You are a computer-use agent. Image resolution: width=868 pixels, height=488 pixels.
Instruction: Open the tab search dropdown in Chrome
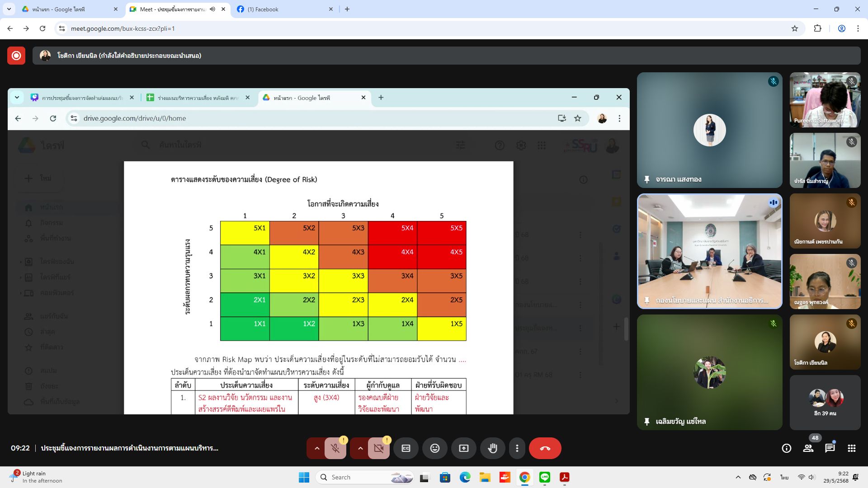(x=9, y=9)
